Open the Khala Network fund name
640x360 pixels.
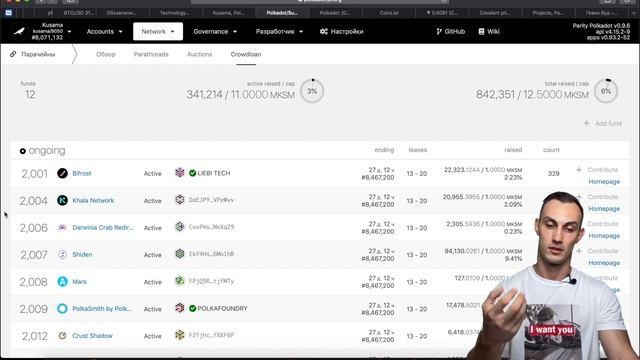click(x=93, y=200)
